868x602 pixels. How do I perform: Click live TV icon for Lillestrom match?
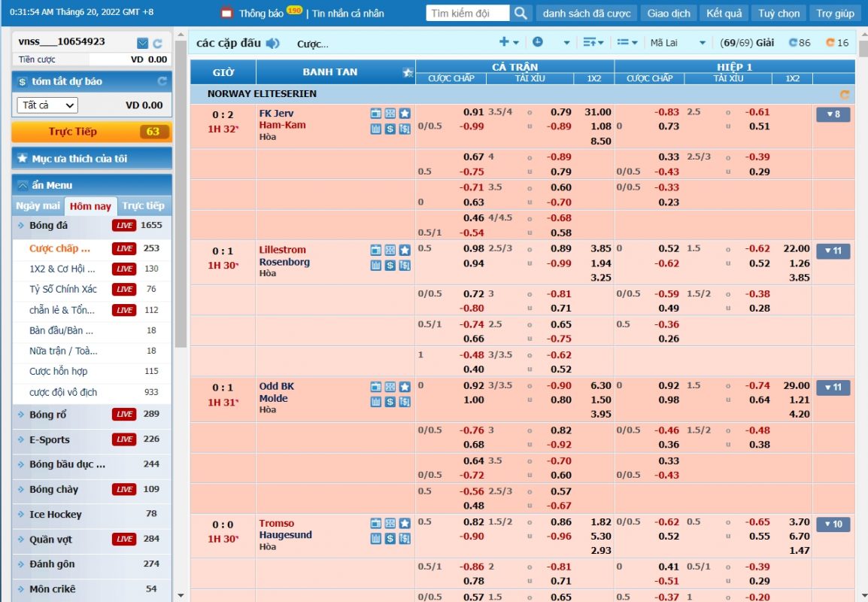point(376,250)
